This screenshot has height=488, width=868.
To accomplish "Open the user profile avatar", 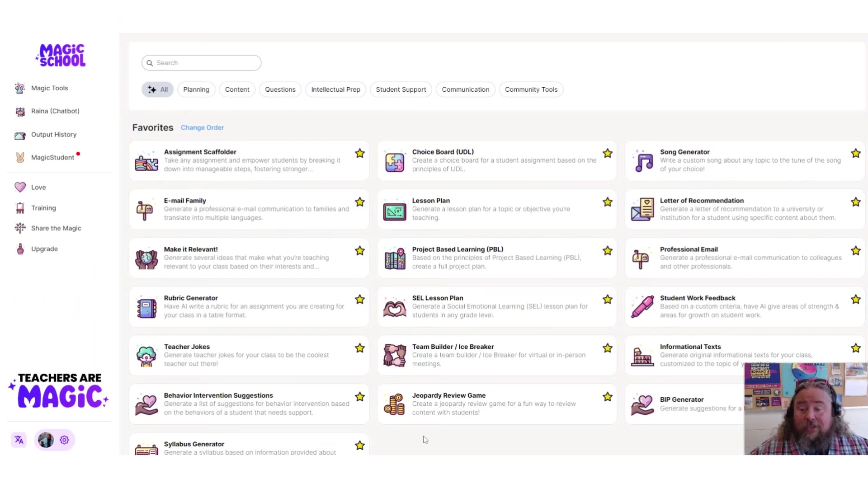I will pos(46,440).
